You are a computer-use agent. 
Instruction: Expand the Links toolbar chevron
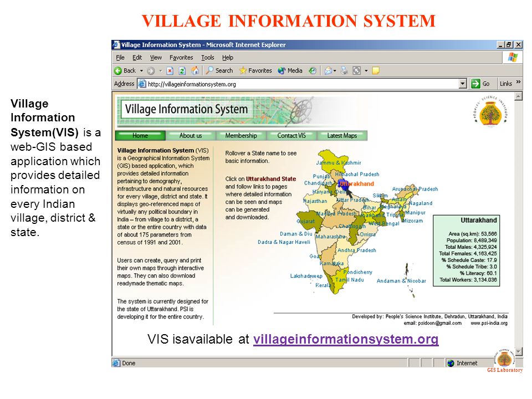pos(519,82)
